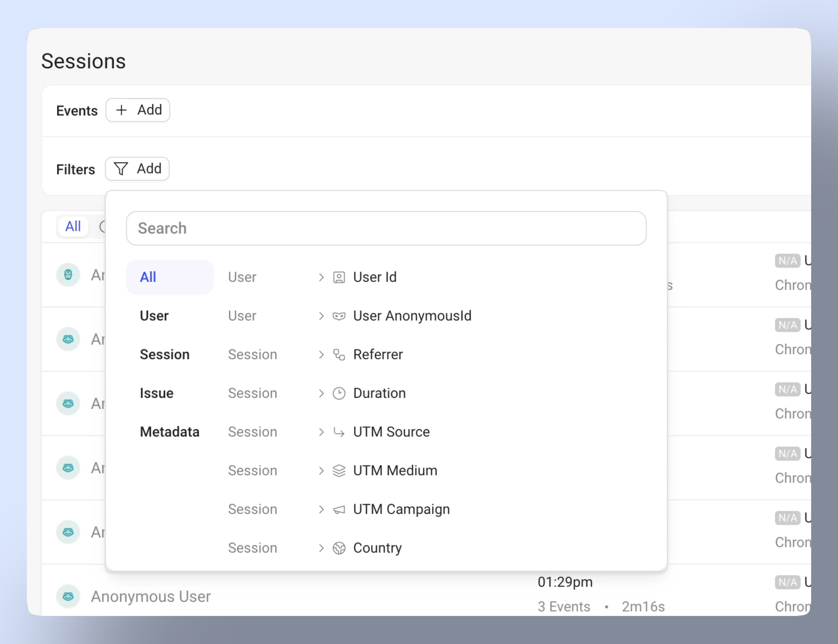Image resolution: width=838 pixels, height=644 pixels.
Task: Choose the UTM Medium filter option
Action: coord(395,471)
